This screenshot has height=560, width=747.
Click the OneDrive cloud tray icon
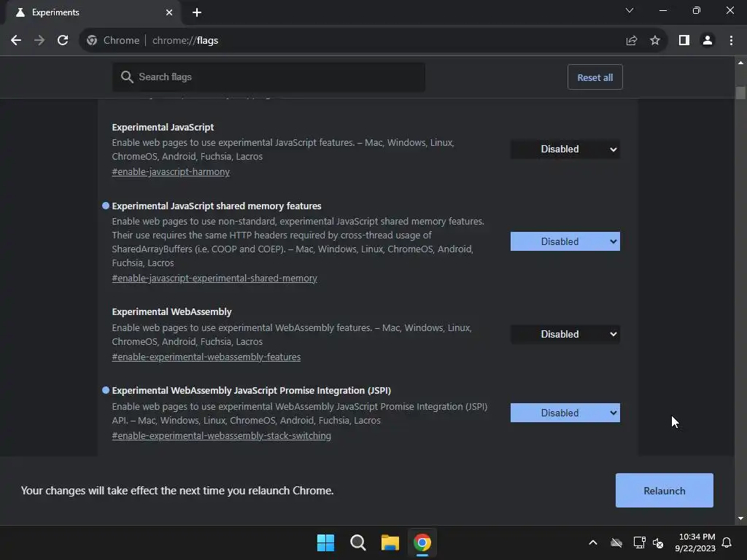616,542
